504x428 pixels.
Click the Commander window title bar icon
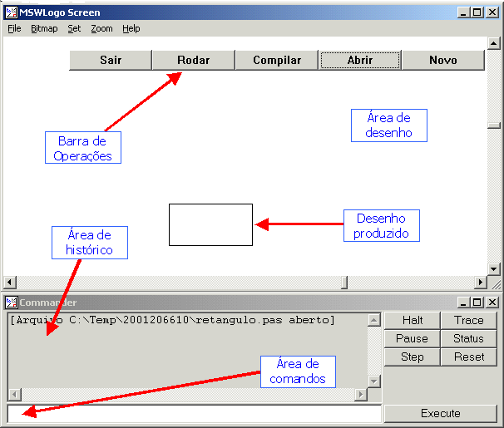[12, 303]
